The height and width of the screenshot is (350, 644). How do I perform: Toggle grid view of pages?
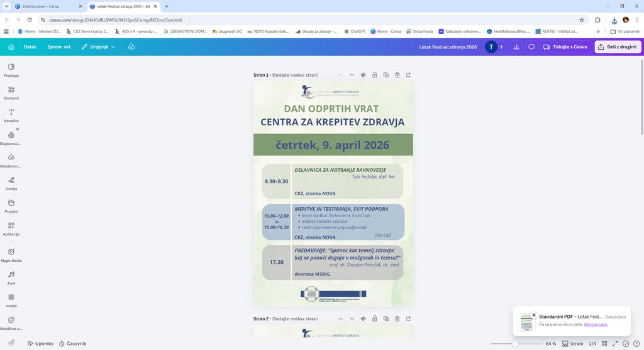(x=605, y=344)
